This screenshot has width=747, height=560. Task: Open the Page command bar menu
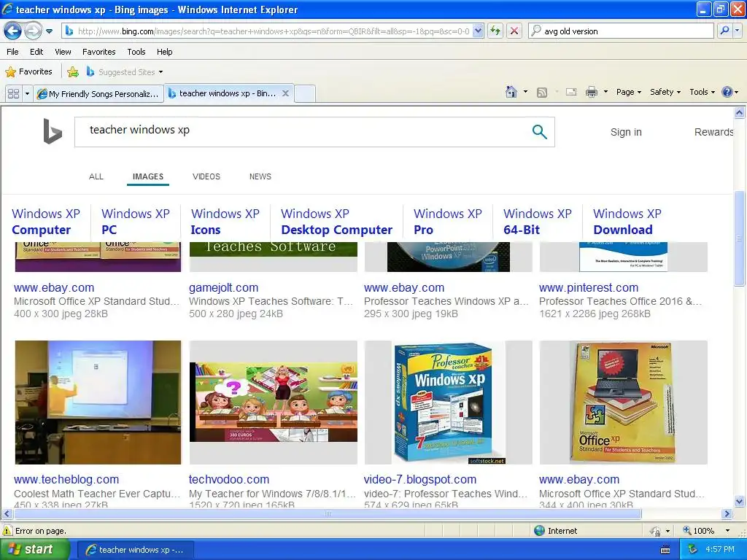coord(628,92)
